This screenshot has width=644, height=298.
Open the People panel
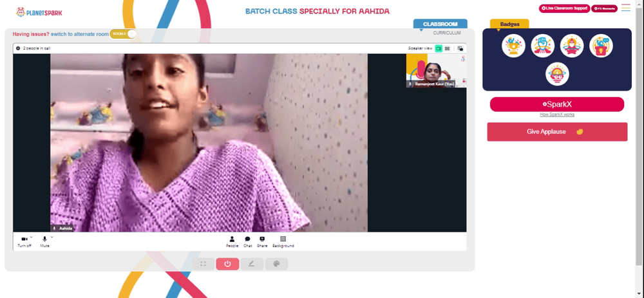(232, 242)
